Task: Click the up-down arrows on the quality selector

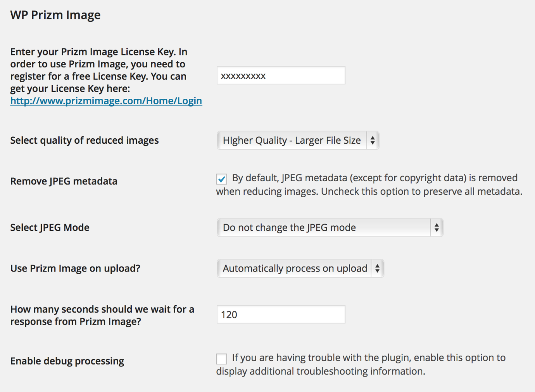Action: pyautogui.click(x=373, y=140)
